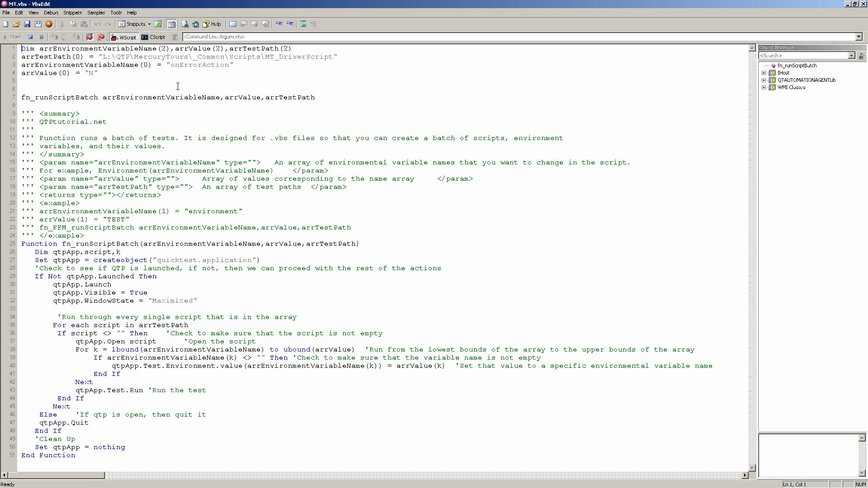Viewport: 868px width, 488px height.
Task: Expand the WMI Classes tree node
Action: click(764, 87)
